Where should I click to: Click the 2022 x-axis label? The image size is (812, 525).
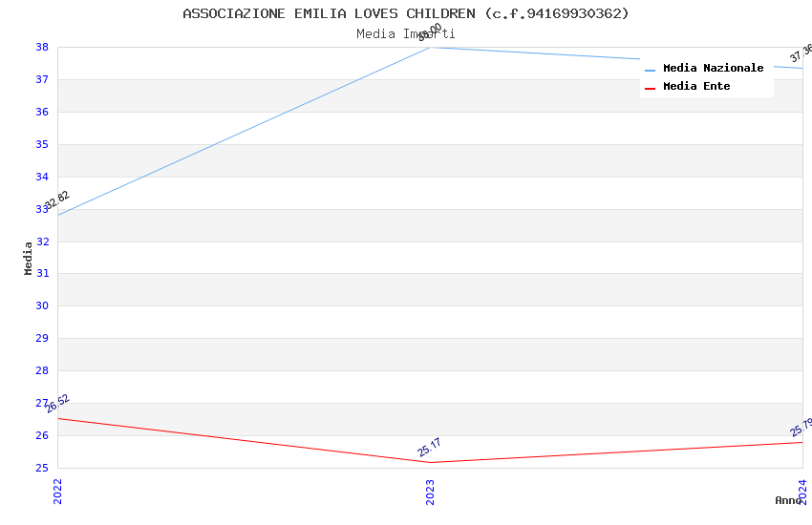pos(57,492)
